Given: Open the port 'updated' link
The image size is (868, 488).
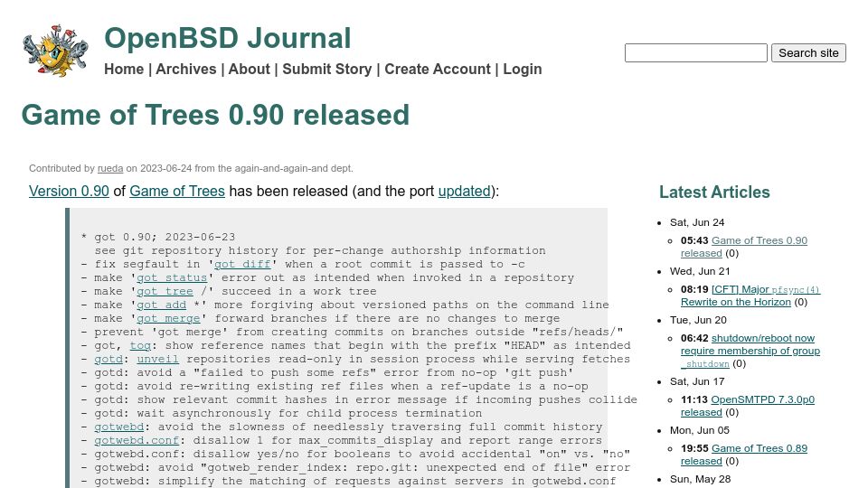Looking at the screenshot, I should pos(465,191).
